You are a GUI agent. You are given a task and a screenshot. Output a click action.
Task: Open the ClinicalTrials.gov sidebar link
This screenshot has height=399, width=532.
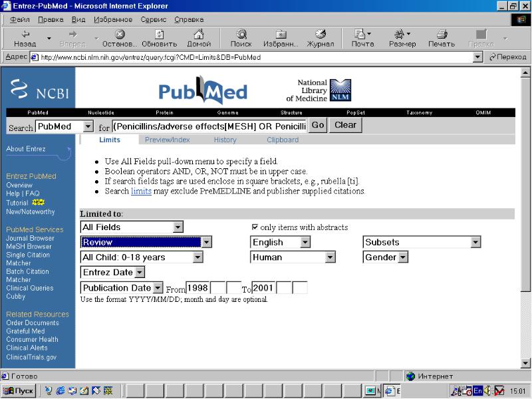[x=31, y=357]
